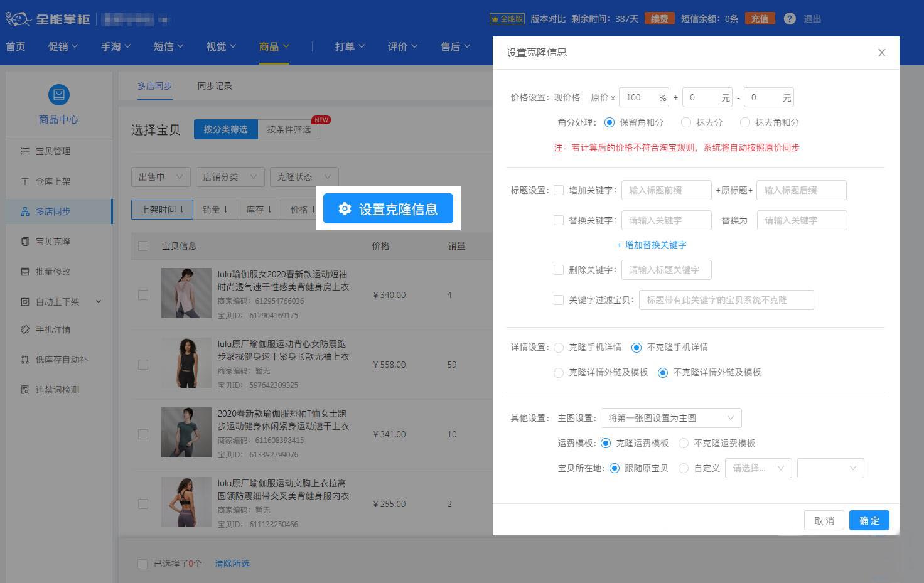Screen dimensions: 924x583
Task: Open 商品 menu
Action: pos(274,46)
